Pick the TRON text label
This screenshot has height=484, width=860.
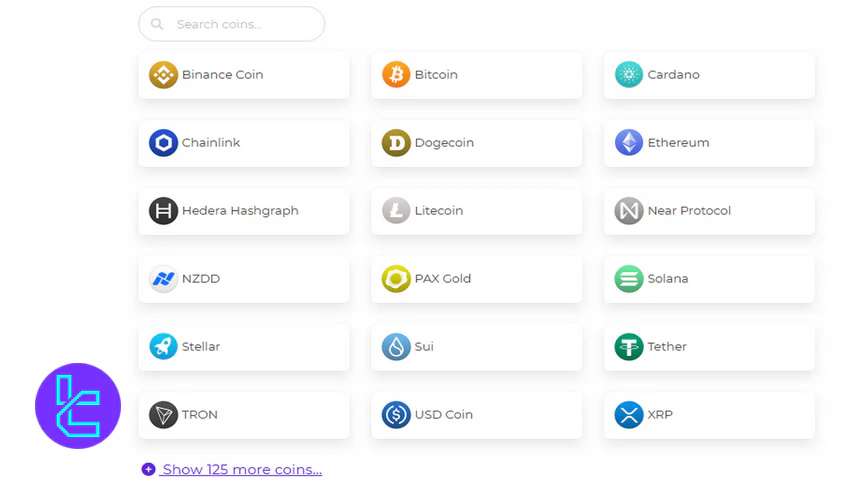tap(200, 415)
